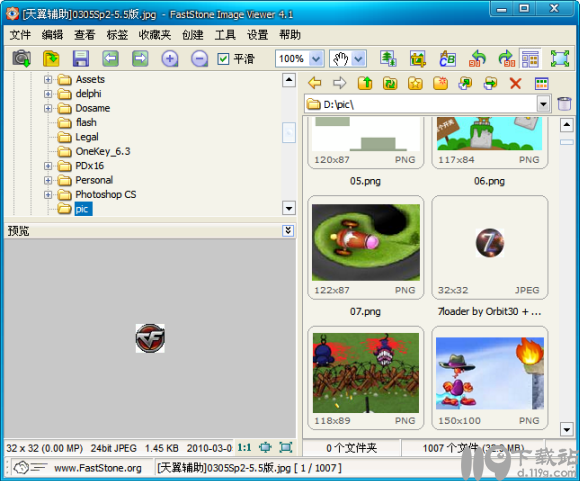
Task: Open the 设置 menu
Action: (257, 35)
